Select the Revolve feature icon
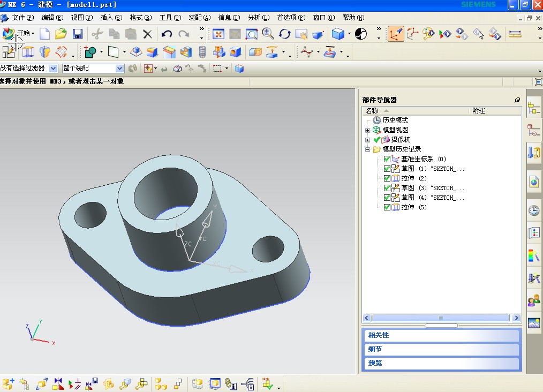This screenshot has height=392, width=543. click(x=44, y=52)
